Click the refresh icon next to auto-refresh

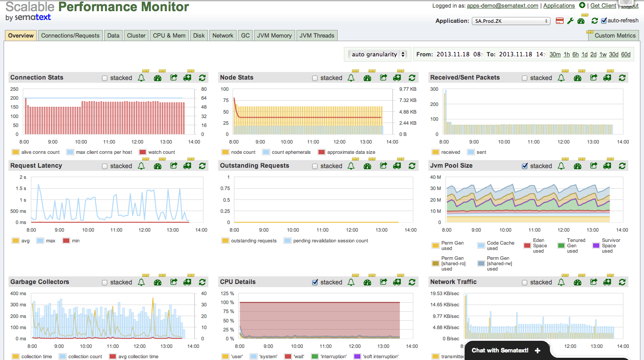coord(595,21)
